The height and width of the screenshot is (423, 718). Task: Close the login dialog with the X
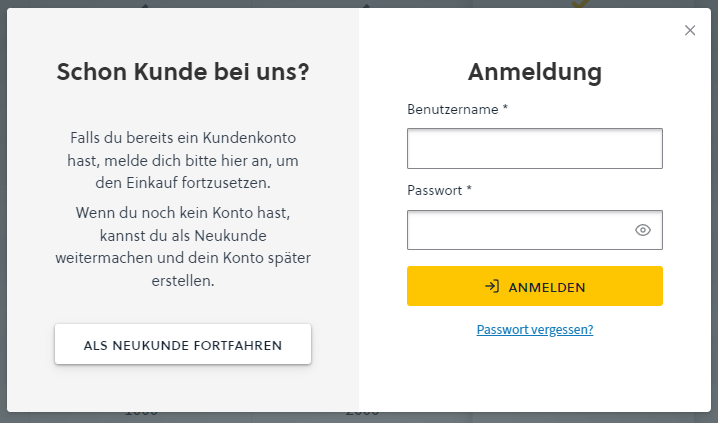(690, 30)
